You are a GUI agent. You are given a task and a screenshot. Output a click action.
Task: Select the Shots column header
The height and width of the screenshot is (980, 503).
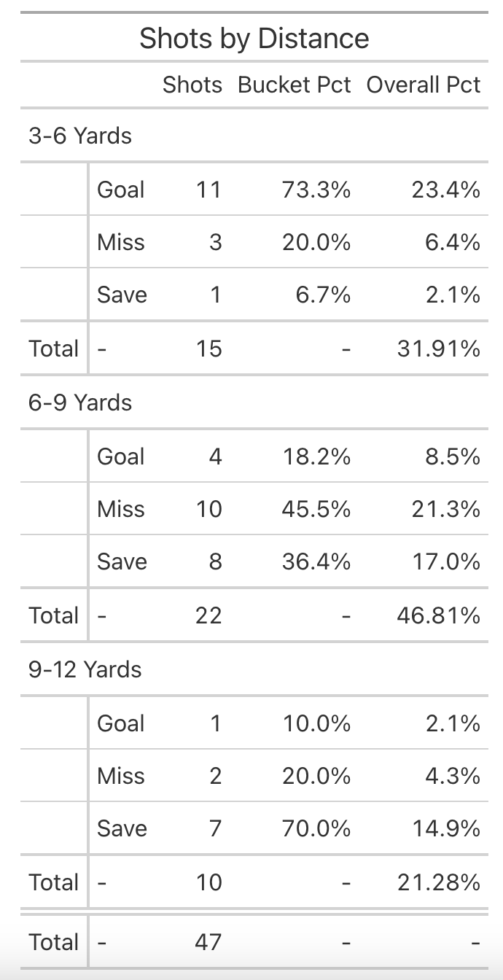192,85
